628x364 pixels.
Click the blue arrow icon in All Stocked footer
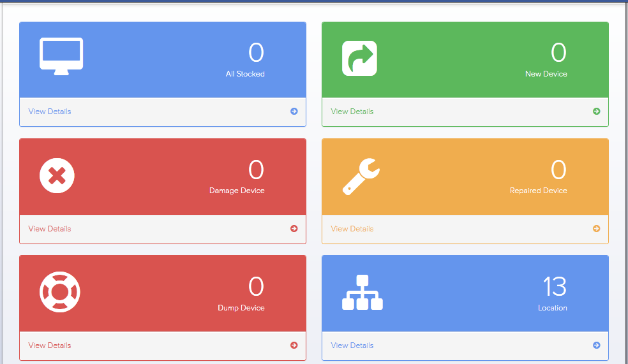[294, 111]
